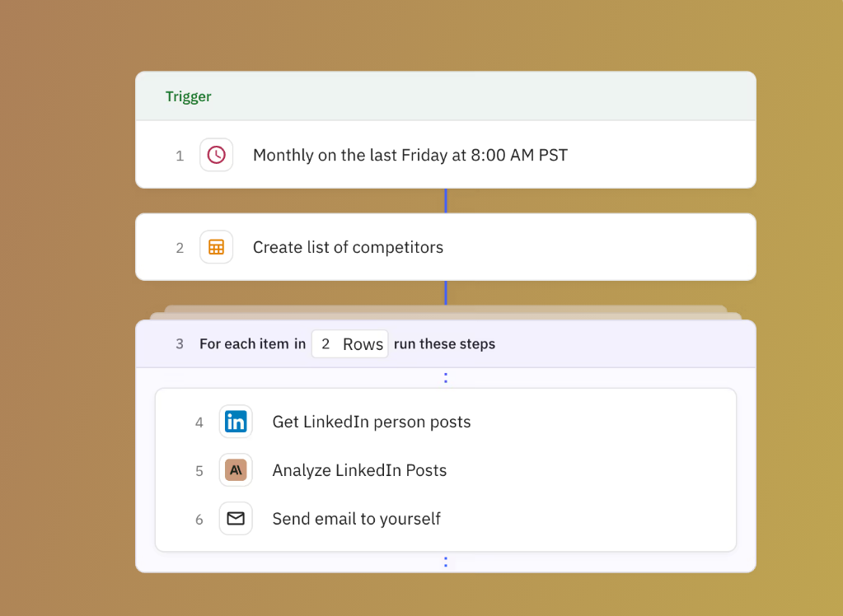Click the "run these steps" loop text
Image resolution: width=843 pixels, height=616 pixels.
click(444, 344)
